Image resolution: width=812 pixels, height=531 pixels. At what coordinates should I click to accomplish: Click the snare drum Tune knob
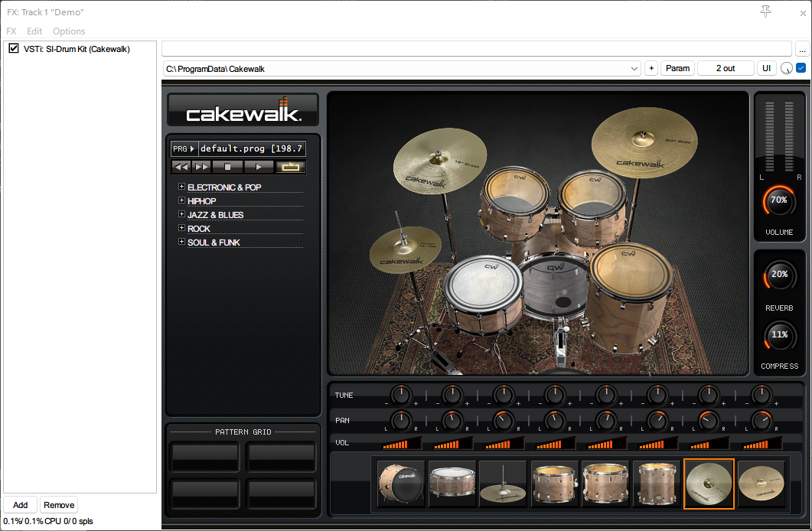pos(452,395)
